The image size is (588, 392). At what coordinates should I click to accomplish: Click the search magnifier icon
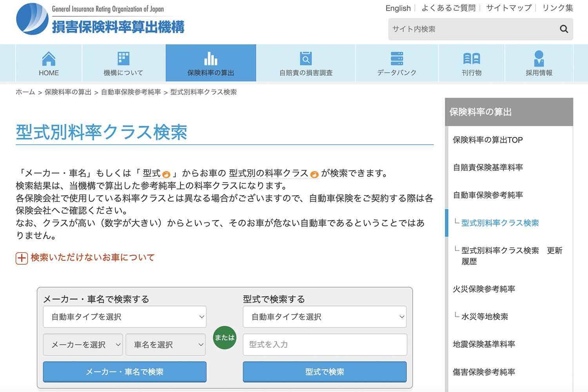click(564, 29)
